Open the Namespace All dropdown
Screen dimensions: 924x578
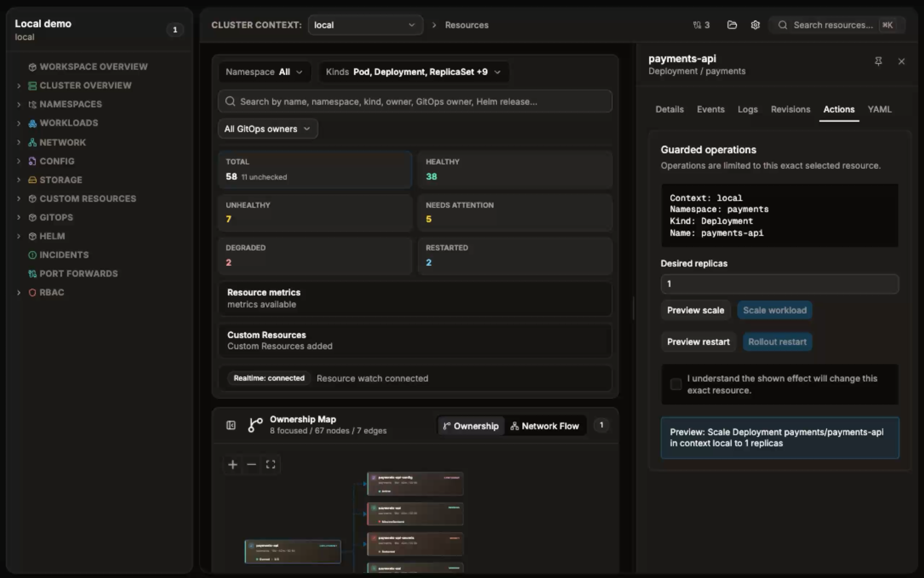pyautogui.click(x=264, y=72)
